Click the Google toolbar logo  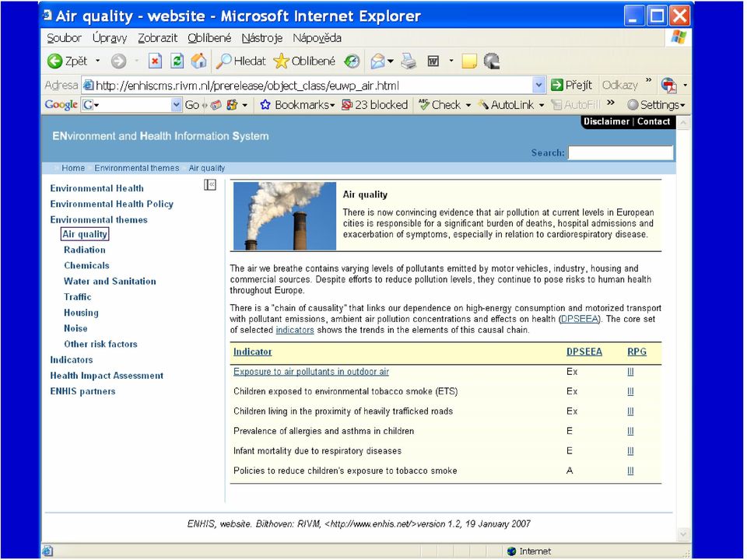coord(61,105)
